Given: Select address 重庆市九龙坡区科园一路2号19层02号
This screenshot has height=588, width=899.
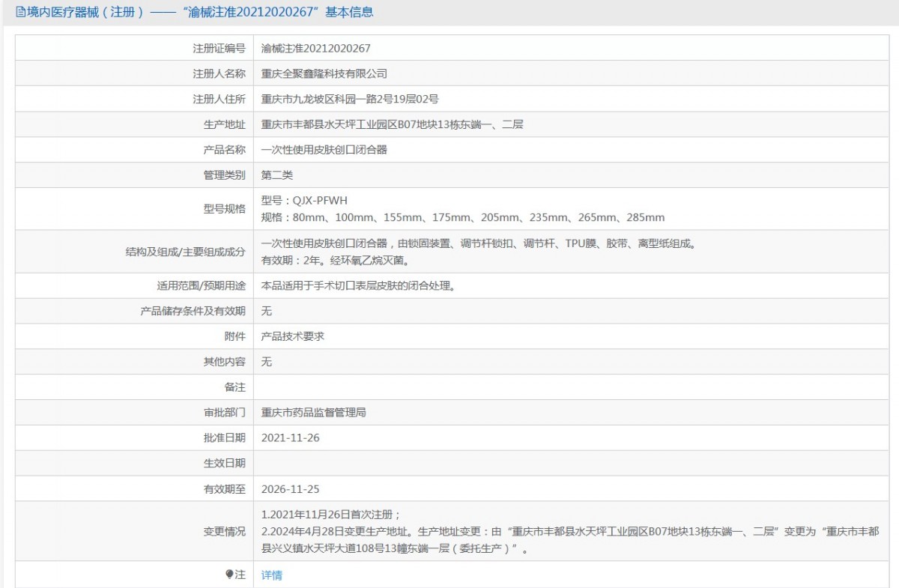Looking at the screenshot, I should click(350, 99).
